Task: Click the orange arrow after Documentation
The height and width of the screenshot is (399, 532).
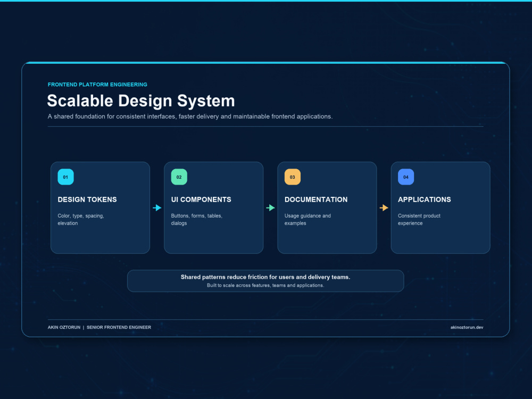Action: click(384, 207)
